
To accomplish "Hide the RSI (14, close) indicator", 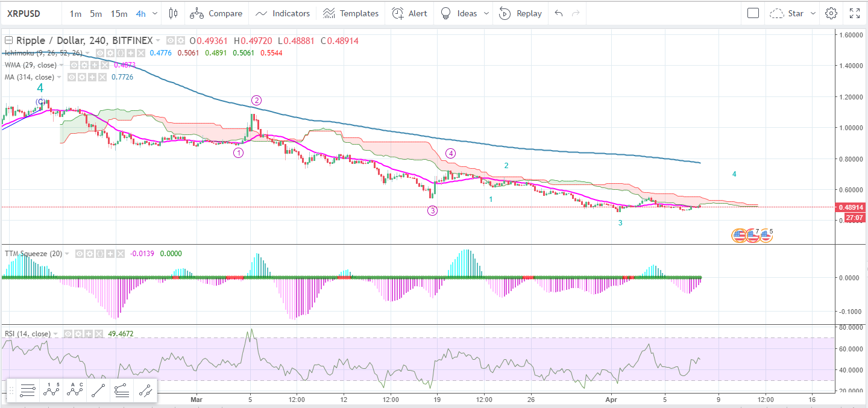I will point(68,334).
